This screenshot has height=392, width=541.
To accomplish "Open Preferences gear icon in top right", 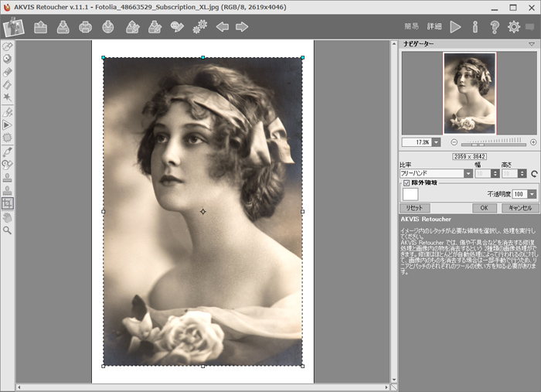I will point(514,27).
